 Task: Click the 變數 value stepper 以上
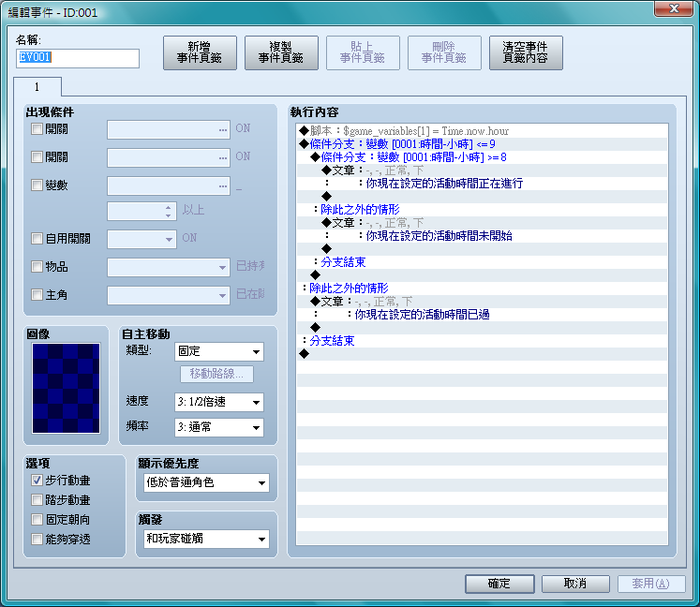[141, 211]
